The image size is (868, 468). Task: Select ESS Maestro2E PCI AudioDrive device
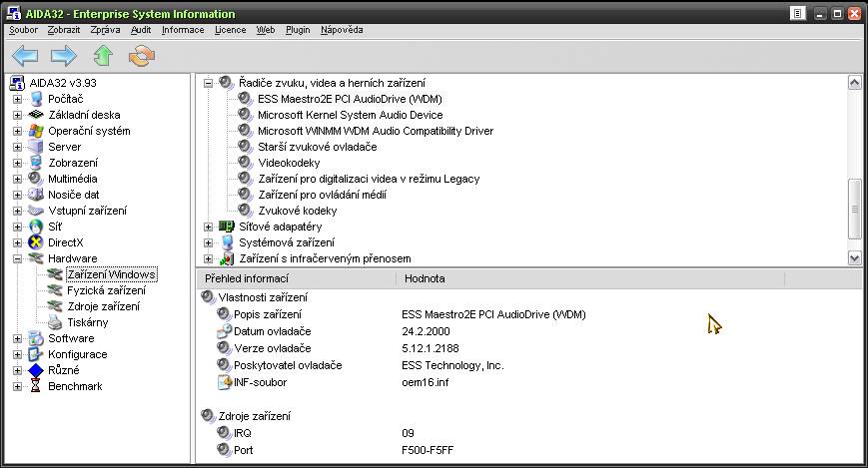350,99
